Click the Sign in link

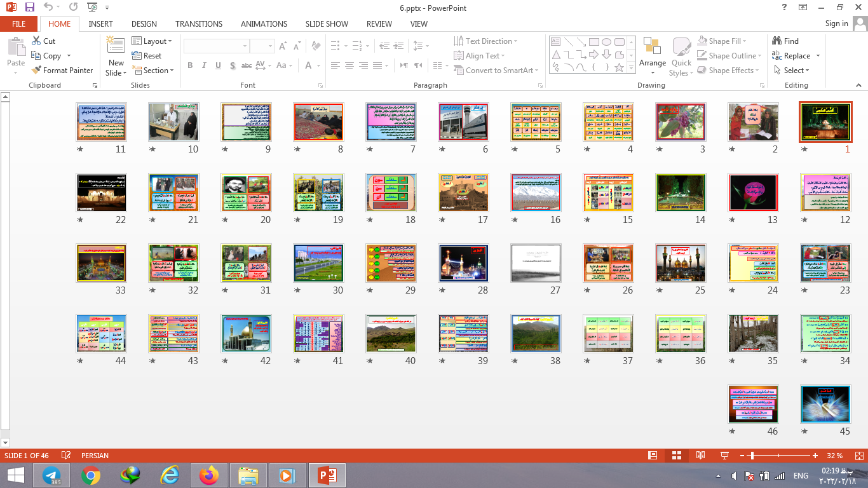coord(836,24)
